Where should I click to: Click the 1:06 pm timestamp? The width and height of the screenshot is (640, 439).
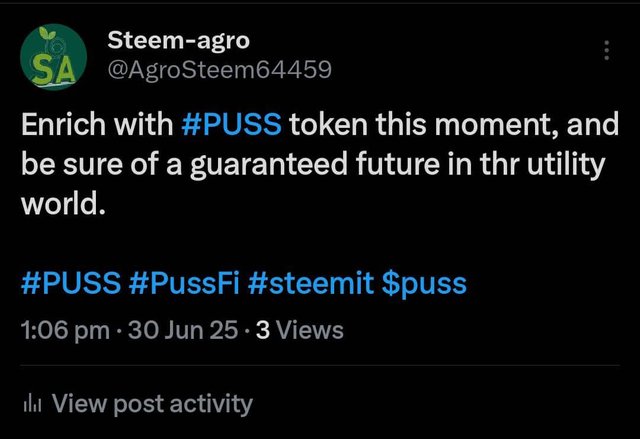point(65,330)
